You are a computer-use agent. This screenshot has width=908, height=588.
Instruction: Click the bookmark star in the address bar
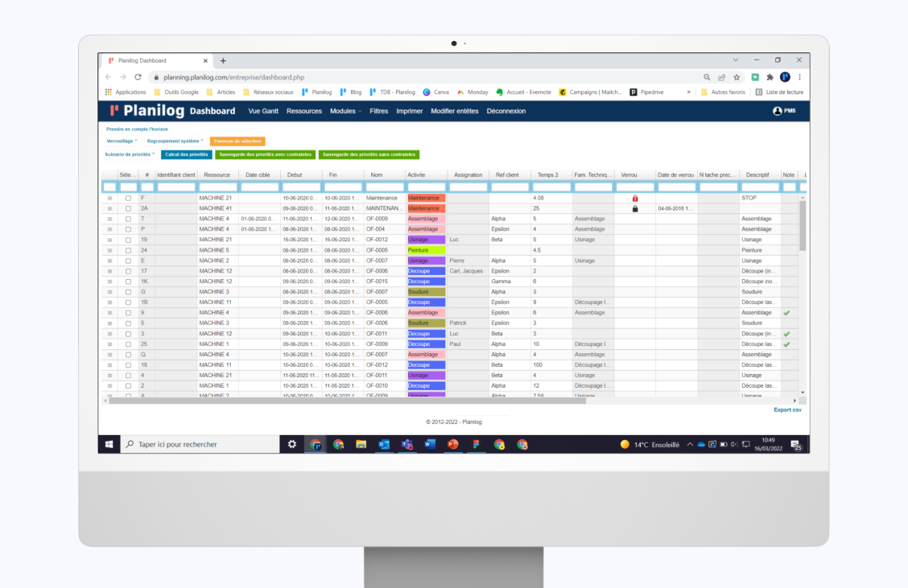pyautogui.click(x=737, y=76)
